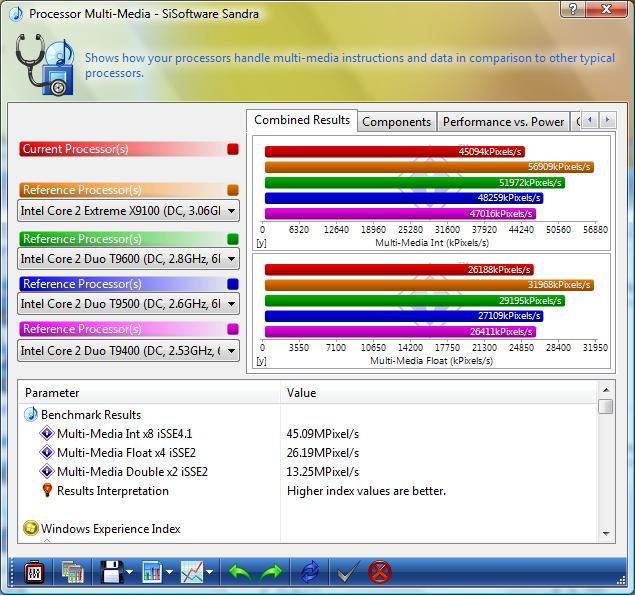The image size is (635, 596).
Task: Open the Intel Core 2 Duo T9500 dropdown
Action: tap(128, 304)
